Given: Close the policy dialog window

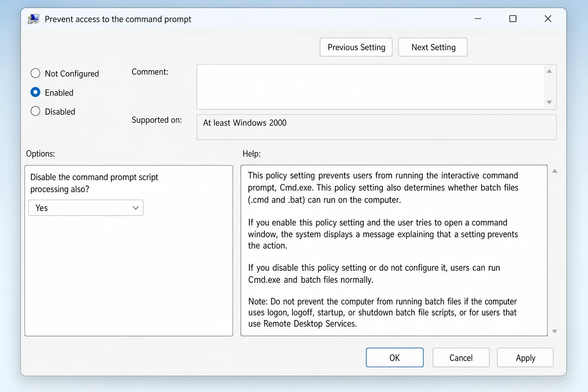Looking at the screenshot, I should point(548,19).
